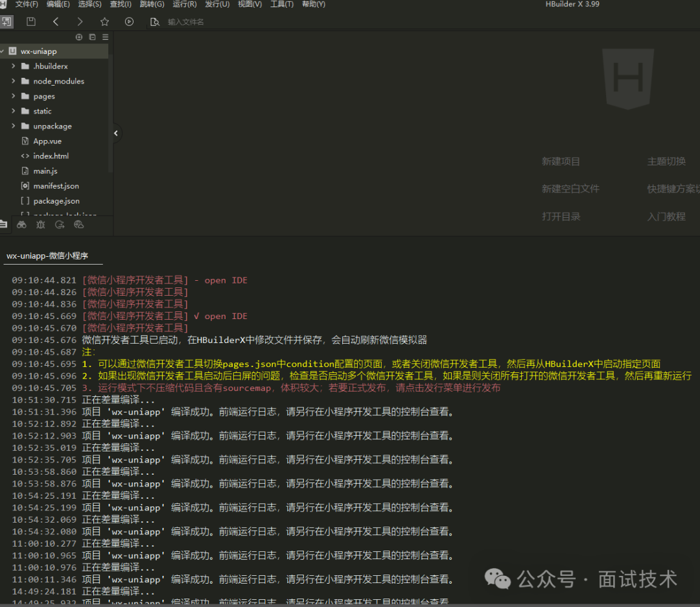
Task: Hide the sidebar with the collapse chevron
Action: [x=115, y=133]
